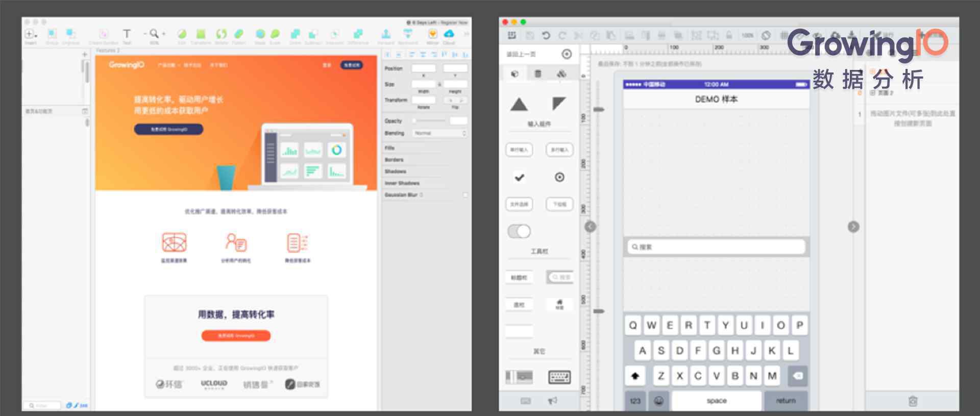Click the 100% zoom value in toolbar
Image resolution: width=980 pixels, height=416 pixels.
[x=747, y=35]
